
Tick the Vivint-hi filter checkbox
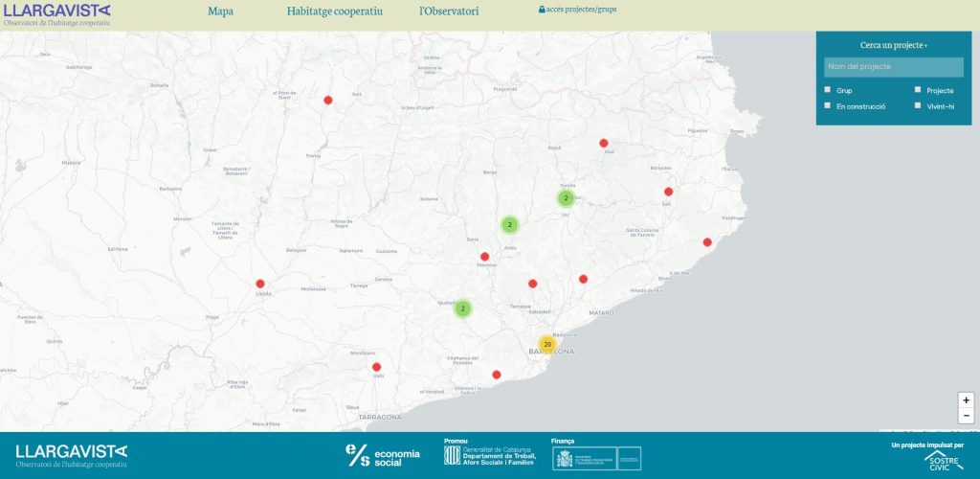tap(918, 105)
